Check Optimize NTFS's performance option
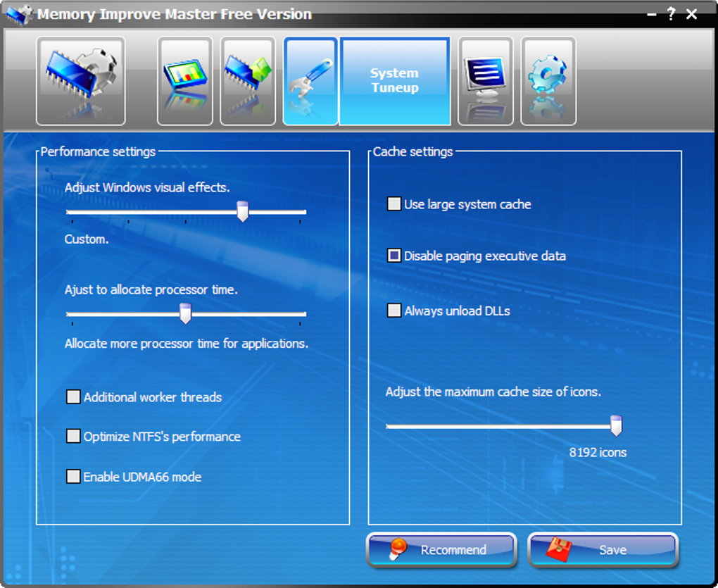 73,436
